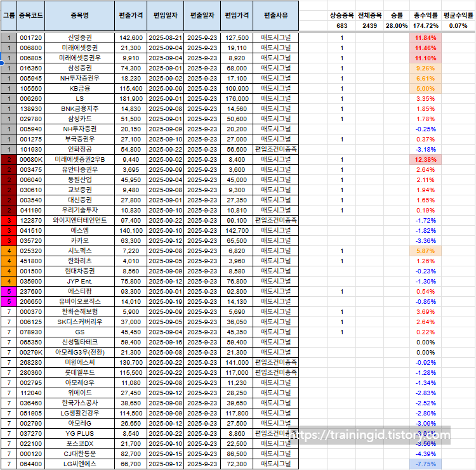The image size is (476, 470).
Task: Select the 174.72% total return cell
Action: [426, 26]
